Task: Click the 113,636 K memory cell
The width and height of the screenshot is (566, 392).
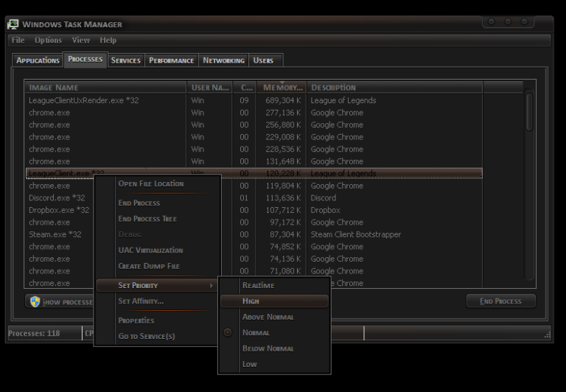Action: [283, 197]
